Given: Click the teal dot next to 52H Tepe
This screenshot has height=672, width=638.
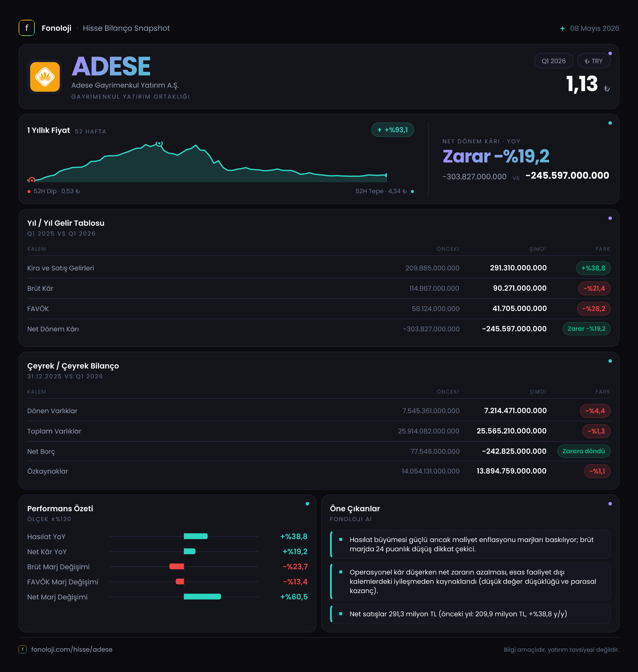Looking at the screenshot, I should pyautogui.click(x=412, y=191).
